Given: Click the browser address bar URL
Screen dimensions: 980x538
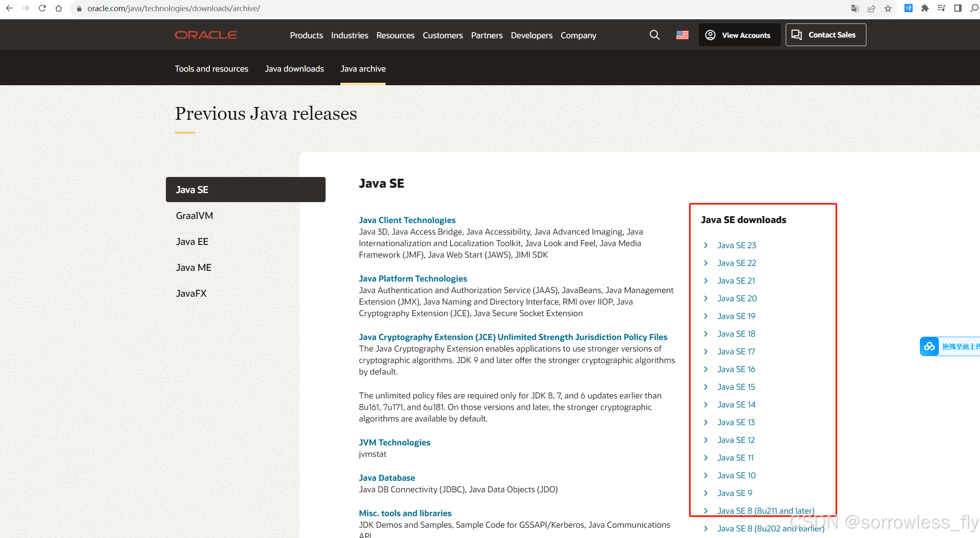Looking at the screenshot, I should [174, 8].
